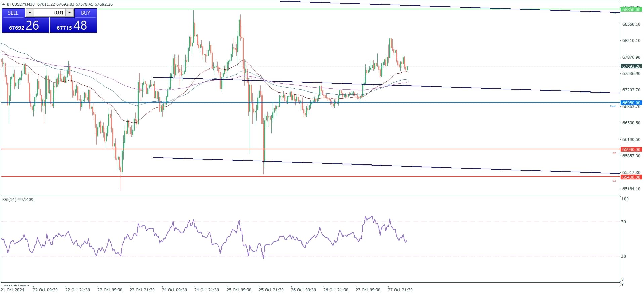Click the RSI(14) 49.1409 indicator label
The image size is (644, 294).
pos(18,200)
